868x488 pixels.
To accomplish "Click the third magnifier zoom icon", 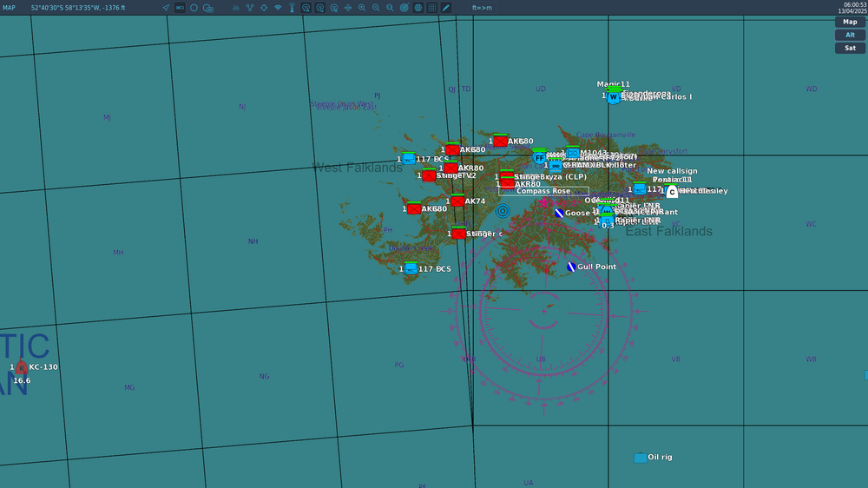I will pos(391,8).
